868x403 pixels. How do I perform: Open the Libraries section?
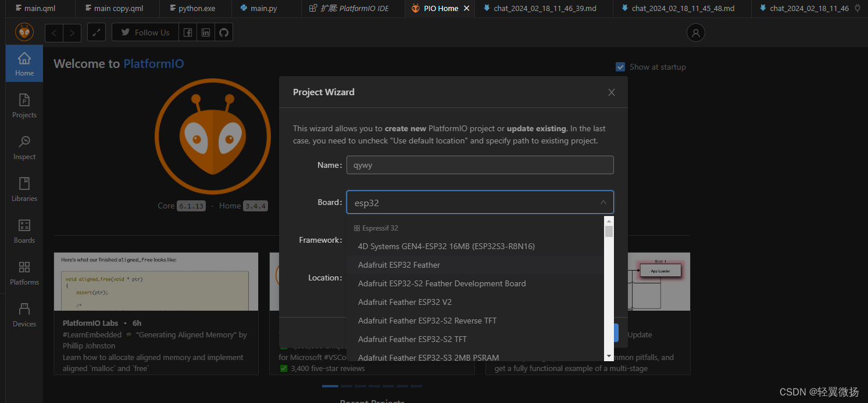tap(24, 189)
